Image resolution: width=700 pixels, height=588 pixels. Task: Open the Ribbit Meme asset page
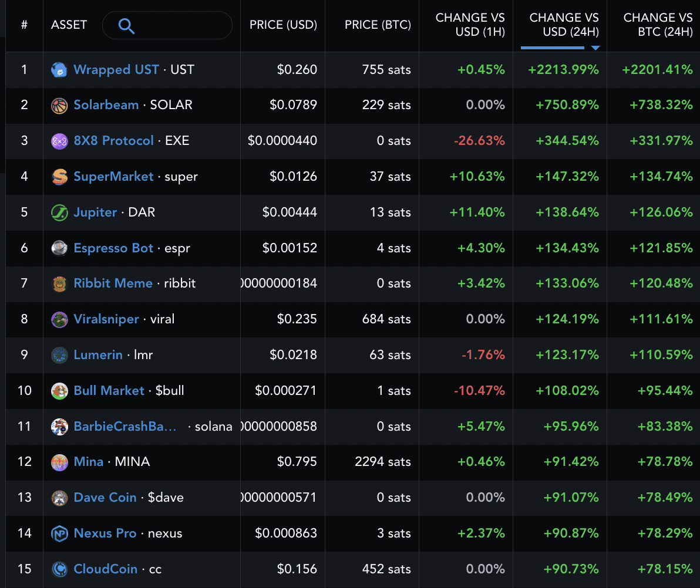tap(113, 283)
